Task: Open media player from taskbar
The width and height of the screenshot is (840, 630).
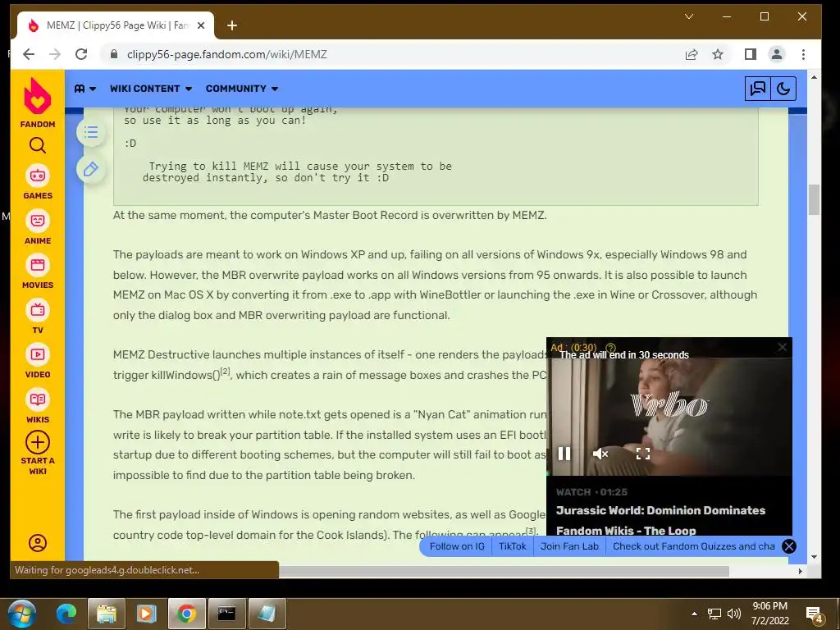Action: pos(146,614)
